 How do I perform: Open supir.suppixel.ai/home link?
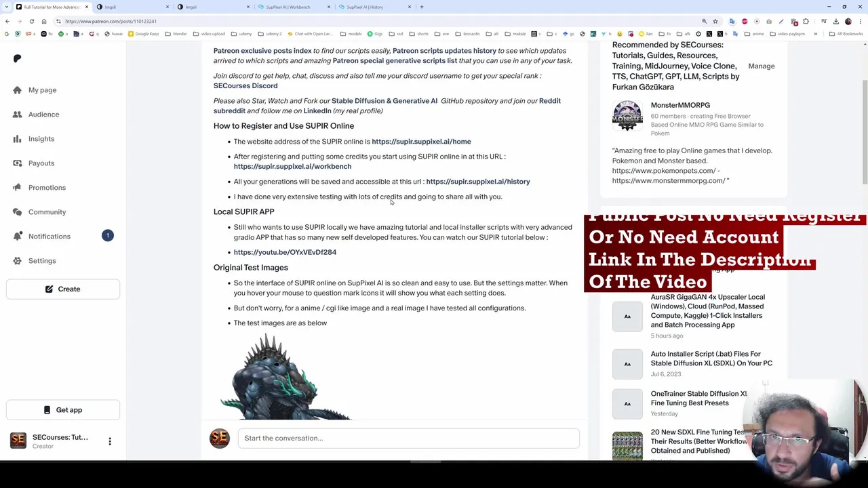[421, 142]
